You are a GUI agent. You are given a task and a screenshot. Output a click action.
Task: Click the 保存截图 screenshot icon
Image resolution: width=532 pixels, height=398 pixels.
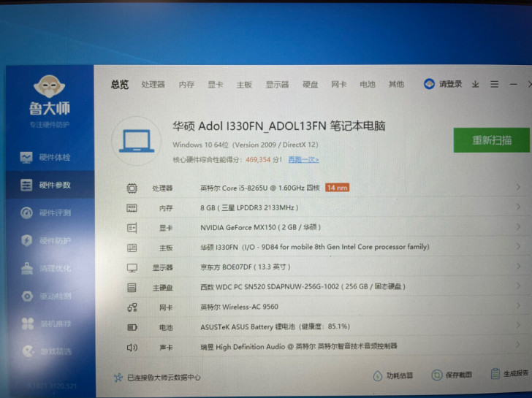tap(437, 375)
